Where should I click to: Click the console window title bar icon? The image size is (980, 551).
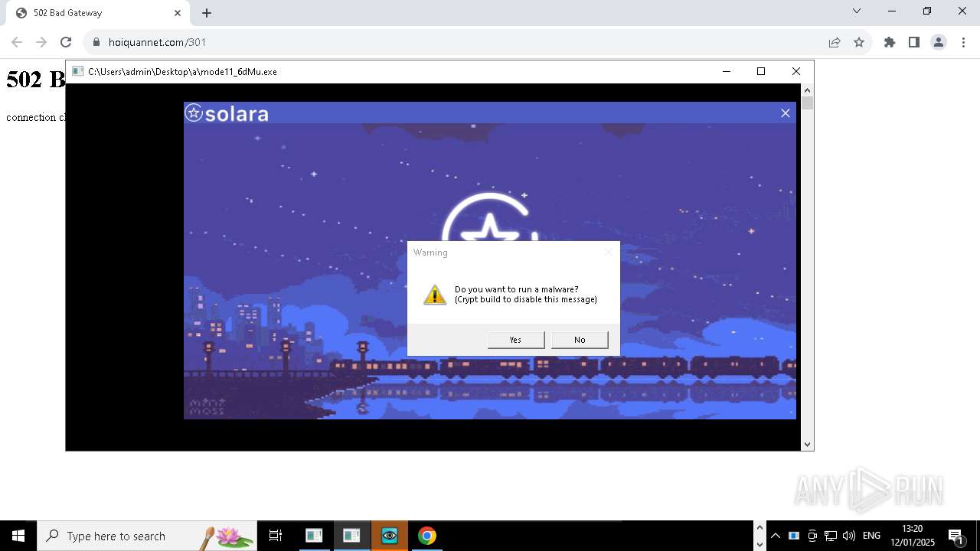click(x=77, y=71)
